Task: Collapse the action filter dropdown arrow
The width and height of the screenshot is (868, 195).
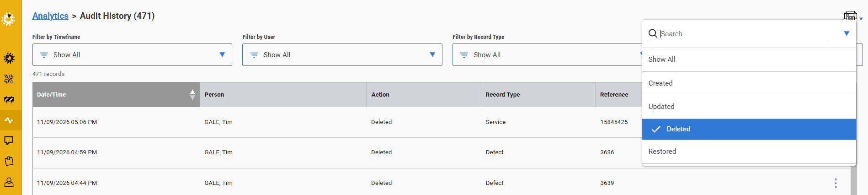Action: tap(847, 33)
